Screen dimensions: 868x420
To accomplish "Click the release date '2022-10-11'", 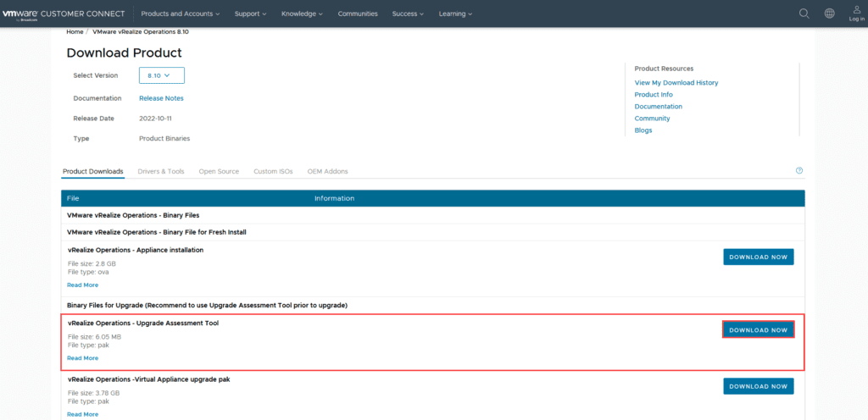I will (x=155, y=119).
